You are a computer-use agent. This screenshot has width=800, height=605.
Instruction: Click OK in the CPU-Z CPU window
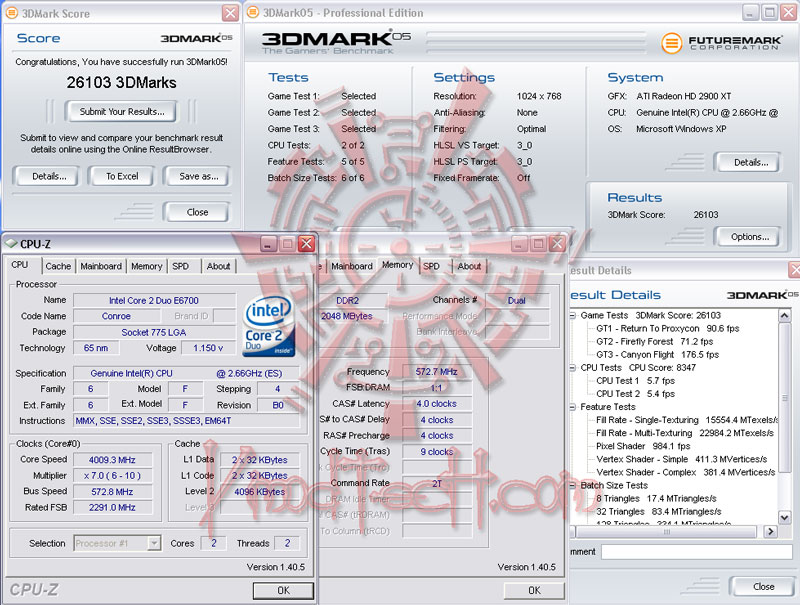click(283, 591)
